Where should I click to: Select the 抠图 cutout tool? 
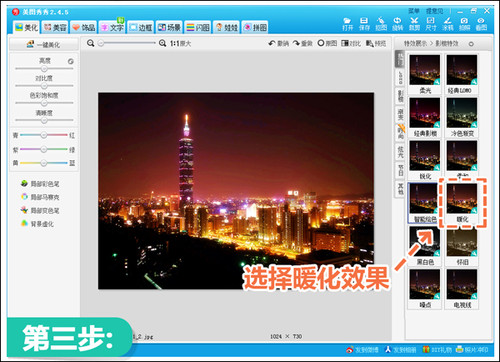(x=381, y=24)
